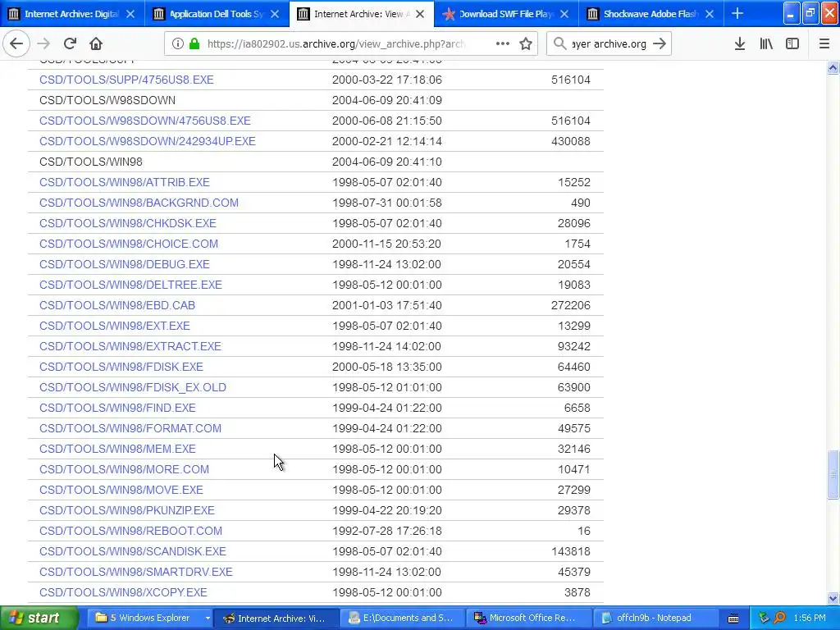Open the DEBUG.EXE file link

(x=125, y=264)
